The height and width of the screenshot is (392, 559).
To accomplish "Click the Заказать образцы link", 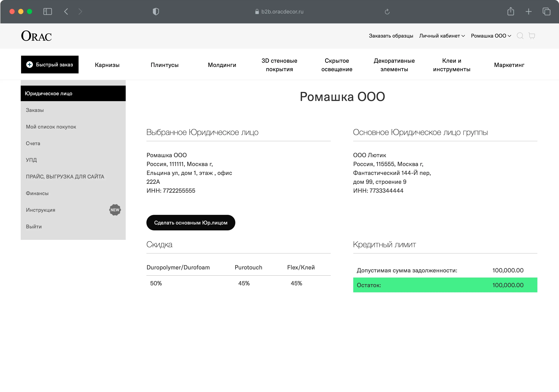I will 391,36.
